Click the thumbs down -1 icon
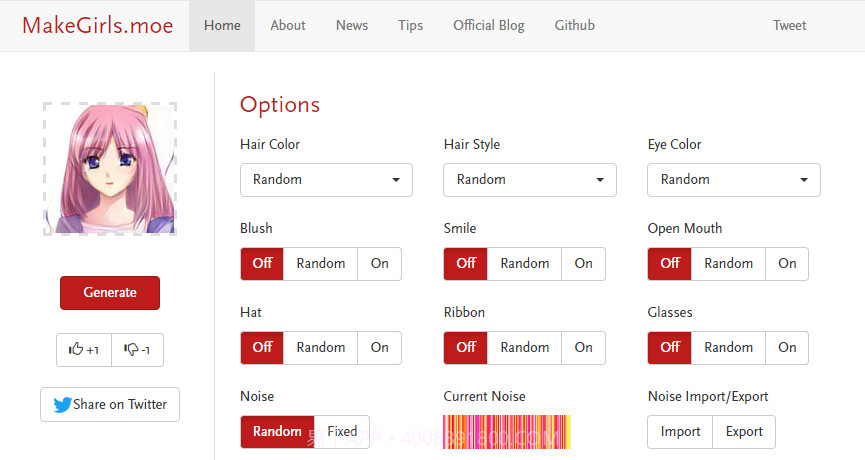Screen dimensions: 865x460 coord(137,350)
